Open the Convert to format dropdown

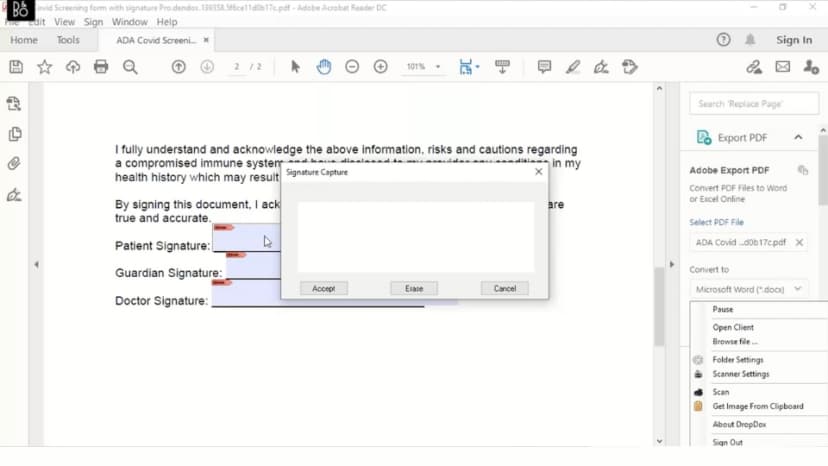(x=748, y=290)
